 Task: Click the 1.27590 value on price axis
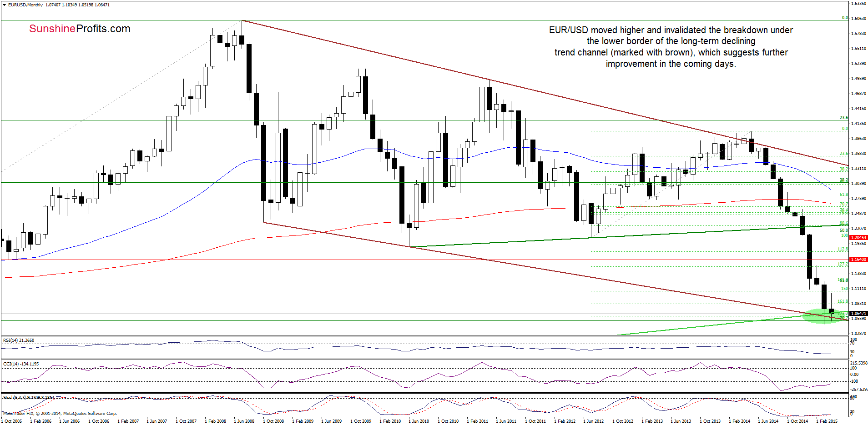point(858,199)
